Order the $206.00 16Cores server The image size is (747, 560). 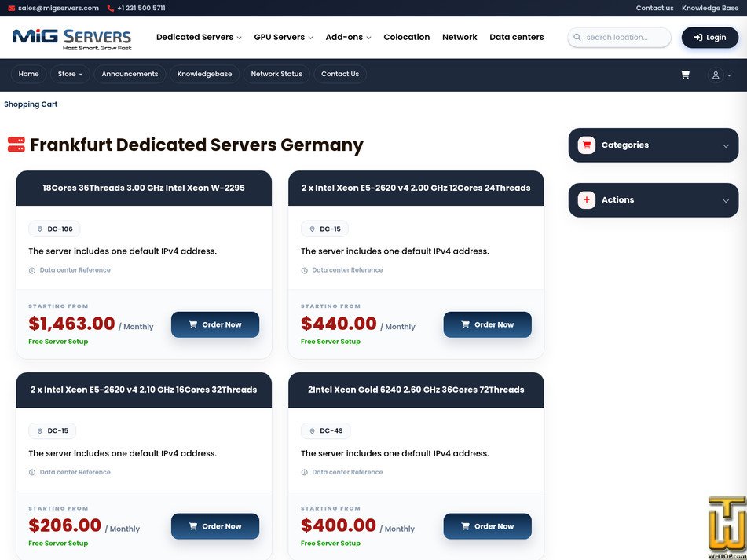point(215,526)
